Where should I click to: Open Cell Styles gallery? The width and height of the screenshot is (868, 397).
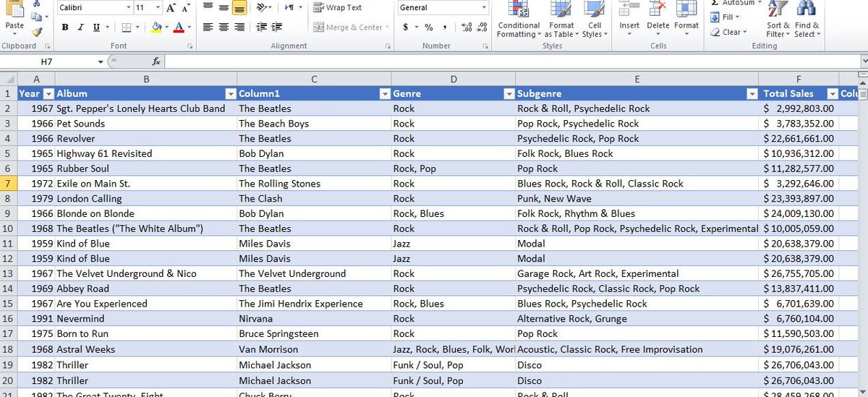click(594, 20)
